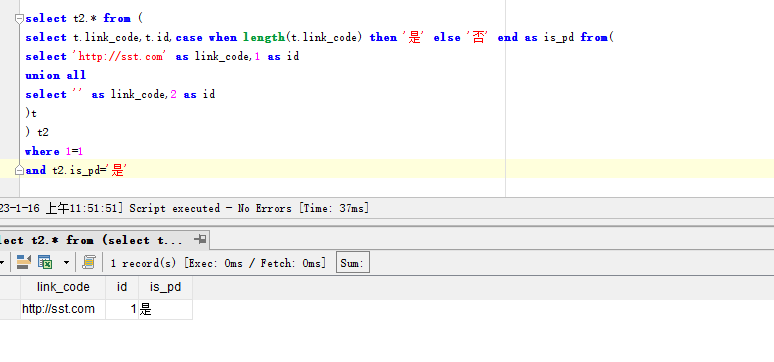Screen dimensions: 774x362
Task: Open the result tab 'select t2.* from (select t...'
Action: coord(91,241)
